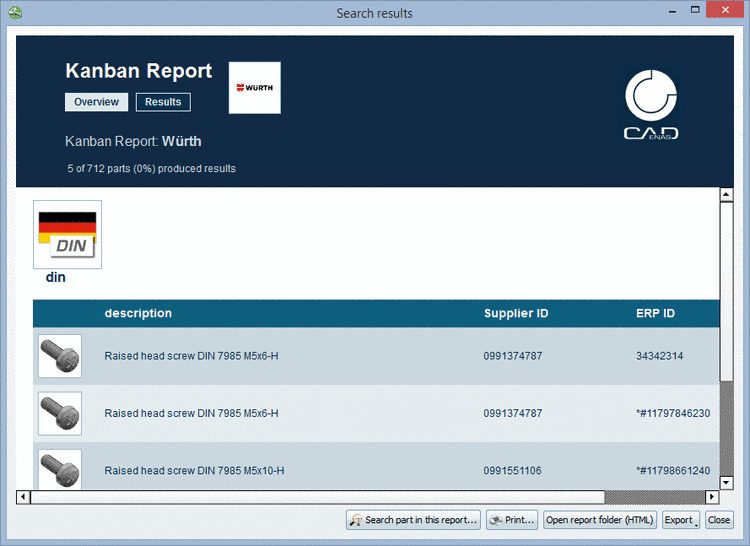Click the app icon in title bar
The image size is (750, 546).
(15, 12)
